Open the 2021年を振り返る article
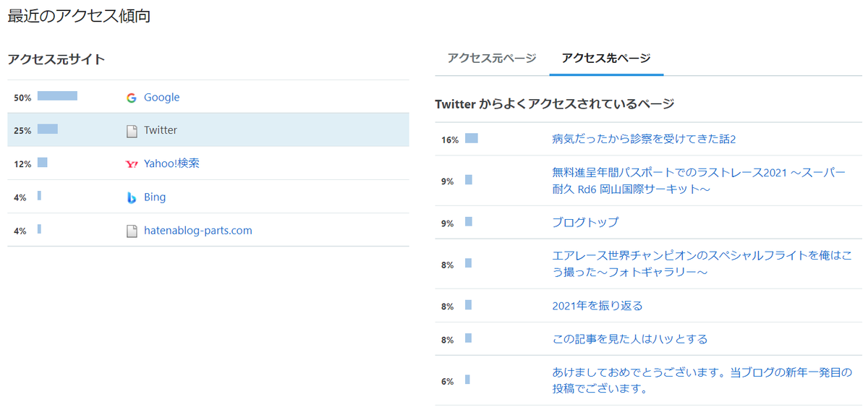Viewport: 868px width, 410px height. [597, 306]
